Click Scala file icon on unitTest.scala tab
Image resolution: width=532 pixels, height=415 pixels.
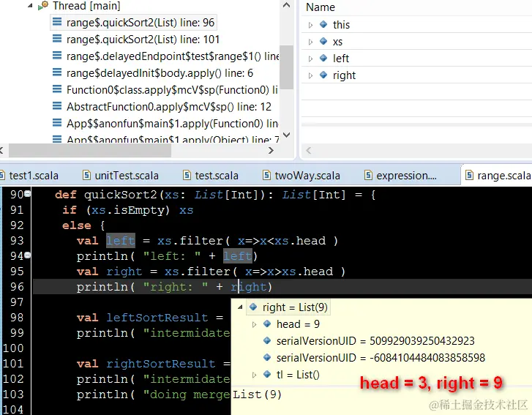click(87, 175)
